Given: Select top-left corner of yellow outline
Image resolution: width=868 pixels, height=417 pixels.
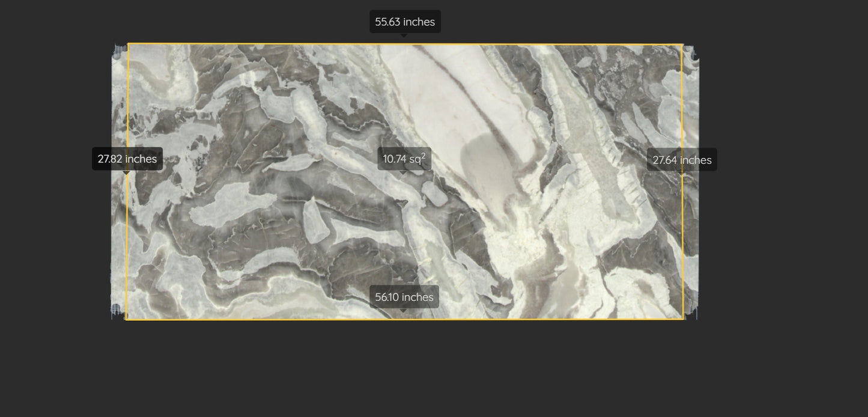Looking at the screenshot, I should point(129,44).
